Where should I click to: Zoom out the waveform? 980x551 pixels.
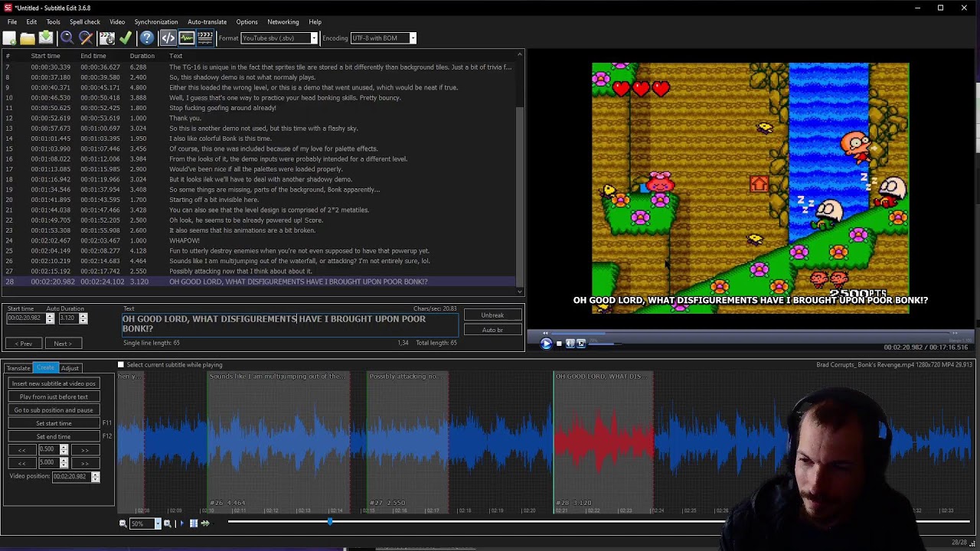tap(122, 523)
